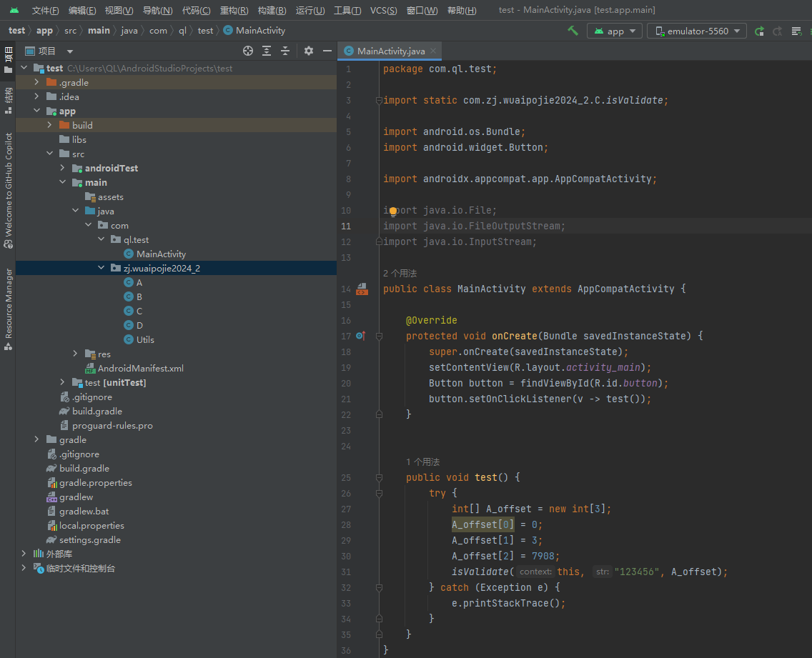Switch to the MainActivity.java tab

pyautogui.click(x=390, y=51)
